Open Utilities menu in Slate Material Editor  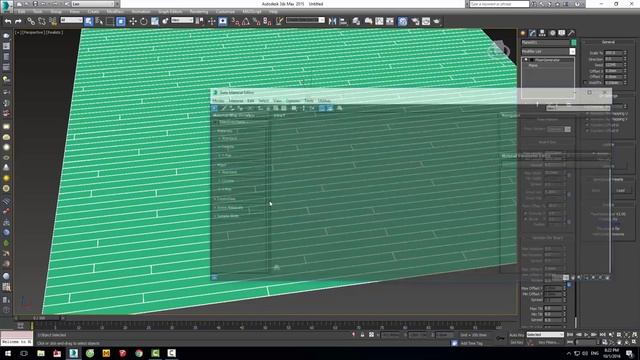[x=324, y=100]
